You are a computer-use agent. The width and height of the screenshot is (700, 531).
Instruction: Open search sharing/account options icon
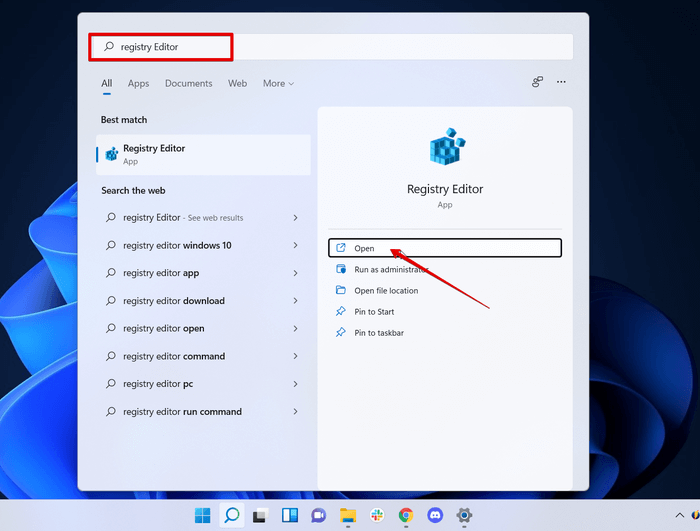click(x=538, y=82)
